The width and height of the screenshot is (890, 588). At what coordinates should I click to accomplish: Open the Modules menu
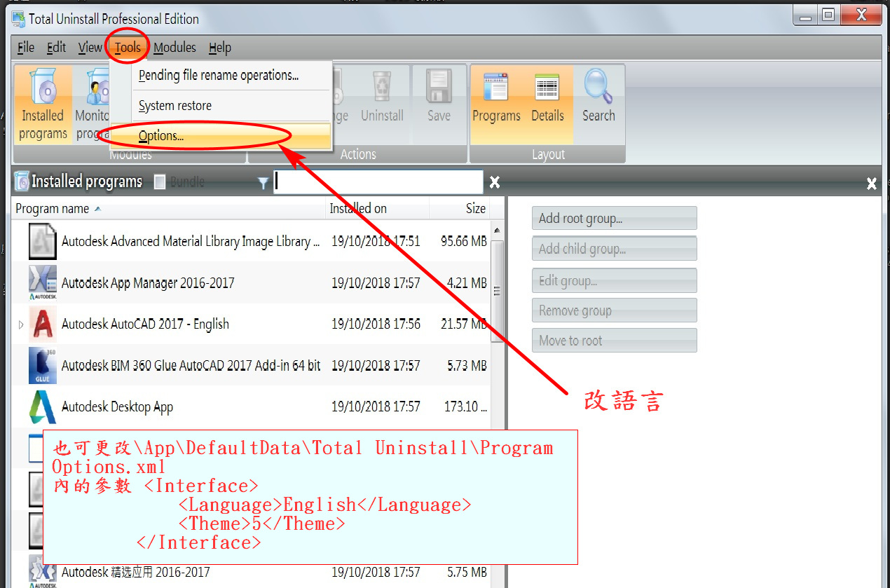coord(174,48)
